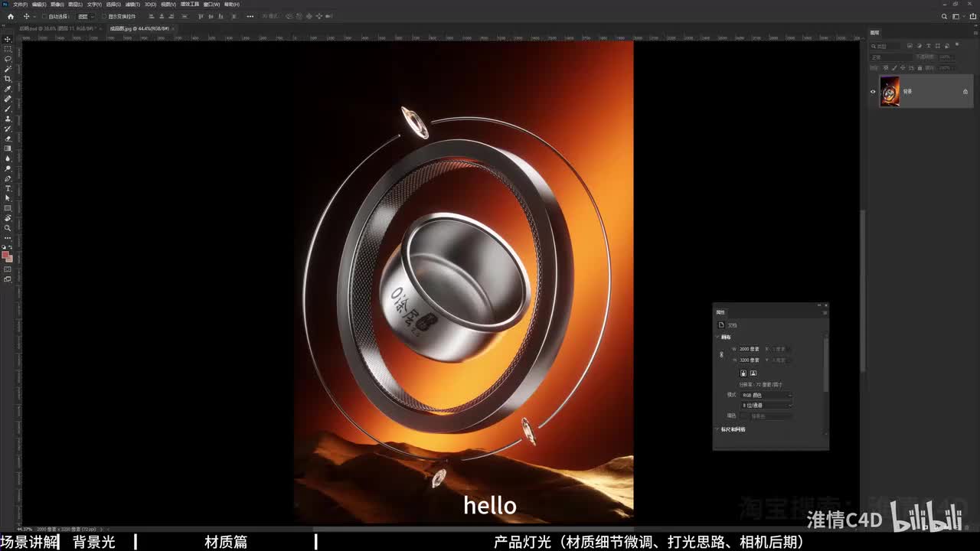The image size is (980, 551).
Task: Open the RGB color mode dropdown in properties
Action: 766,395
